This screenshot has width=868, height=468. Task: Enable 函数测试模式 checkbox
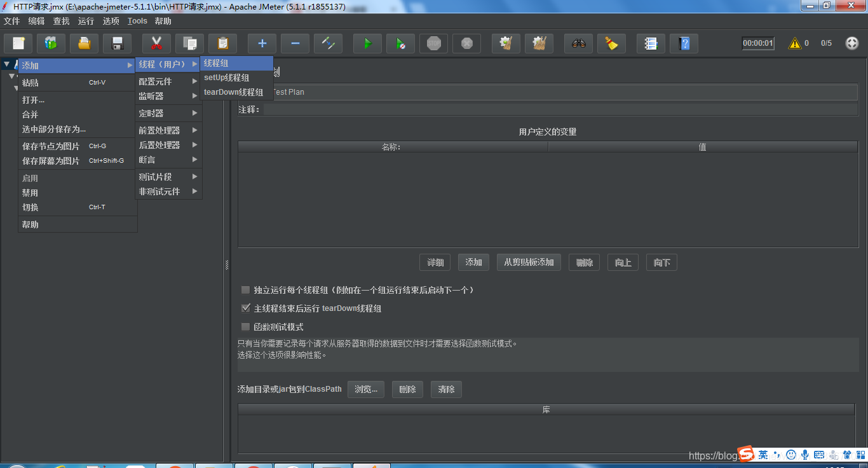(x=245, y=327)
